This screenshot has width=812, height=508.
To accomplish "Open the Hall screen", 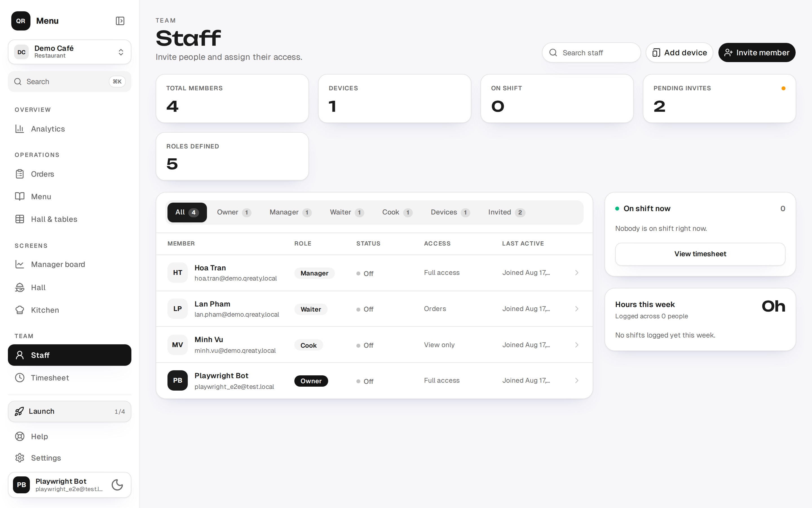I will 69,287.
